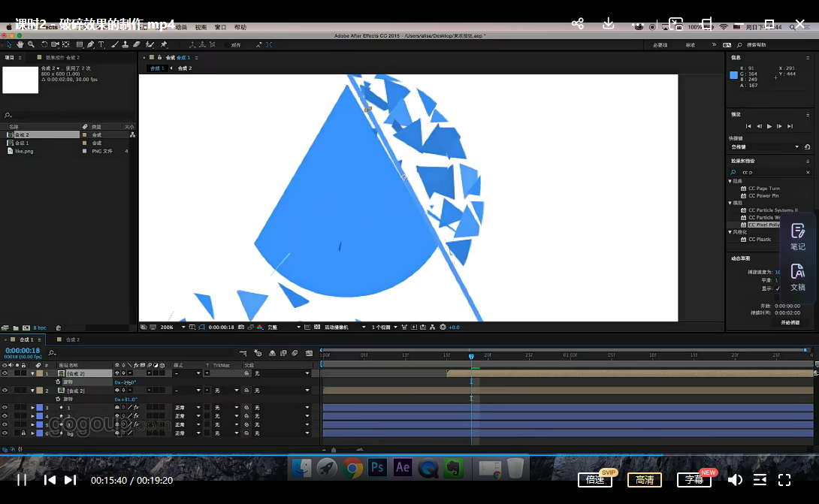Select the Roto Brush tool
This screenshot has width=819, height=504.
point(150,45)
